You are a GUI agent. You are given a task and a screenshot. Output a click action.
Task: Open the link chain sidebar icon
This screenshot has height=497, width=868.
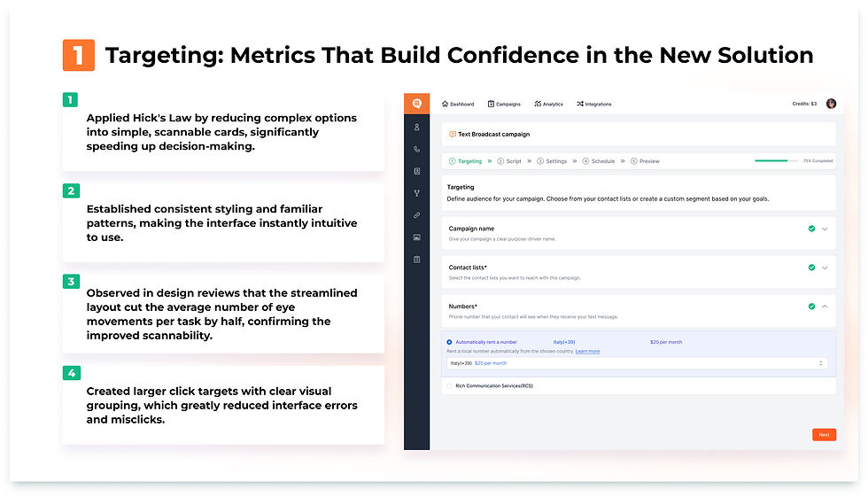click(x=417, y=215)
